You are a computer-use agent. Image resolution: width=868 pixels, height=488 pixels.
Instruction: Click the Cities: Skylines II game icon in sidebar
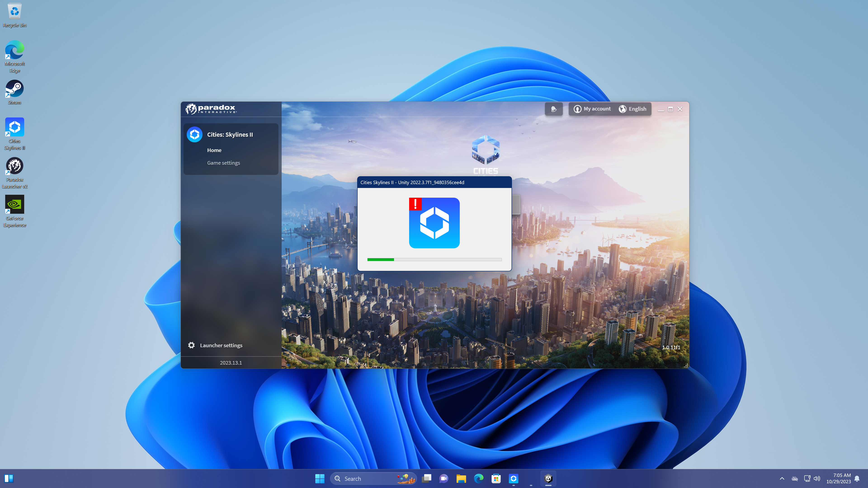coord(194,134)
